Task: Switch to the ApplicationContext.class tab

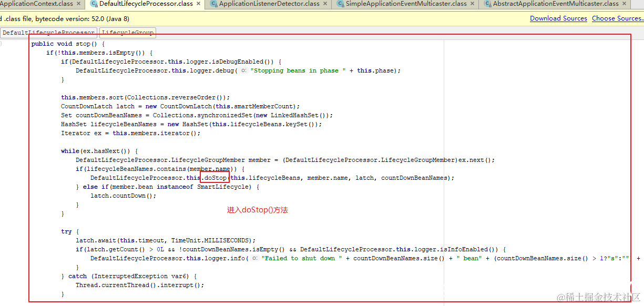Action: 36,4
